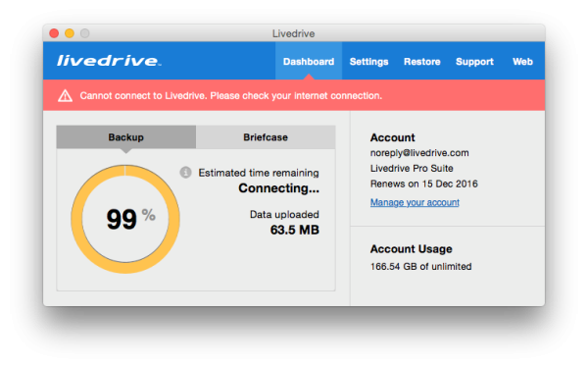This screenshot has width=588, height=368.
Task: Open the Dashboard tab
Action: [x=309, y=61]
